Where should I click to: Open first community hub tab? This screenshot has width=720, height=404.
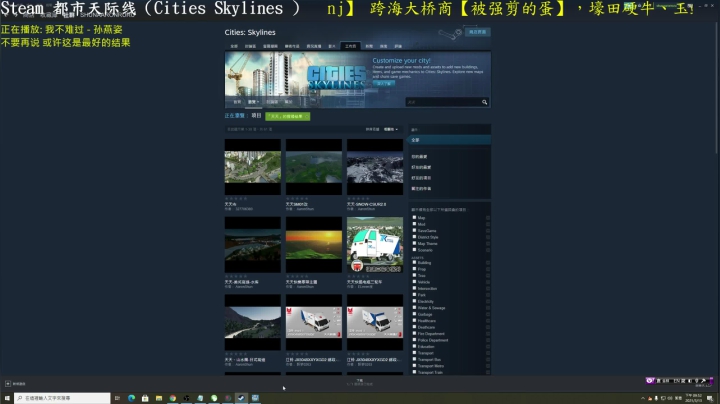coord(234,46)
